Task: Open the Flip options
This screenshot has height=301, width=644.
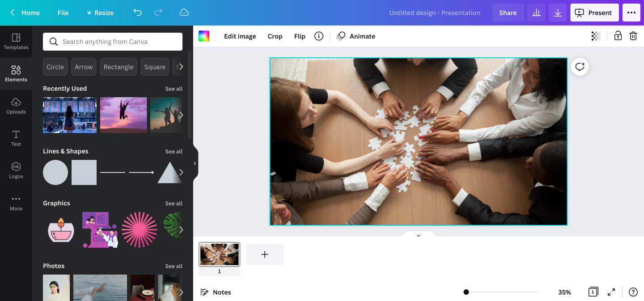Action: click(300, 36)
